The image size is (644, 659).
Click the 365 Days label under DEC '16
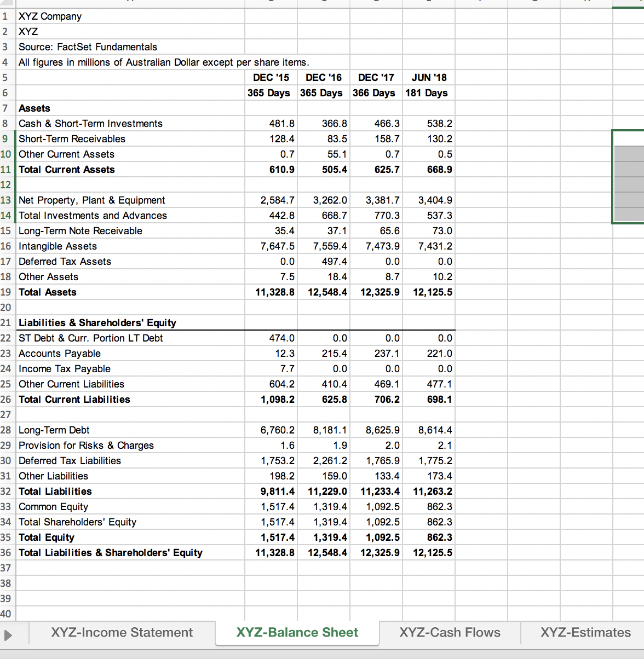click(321, 93)
